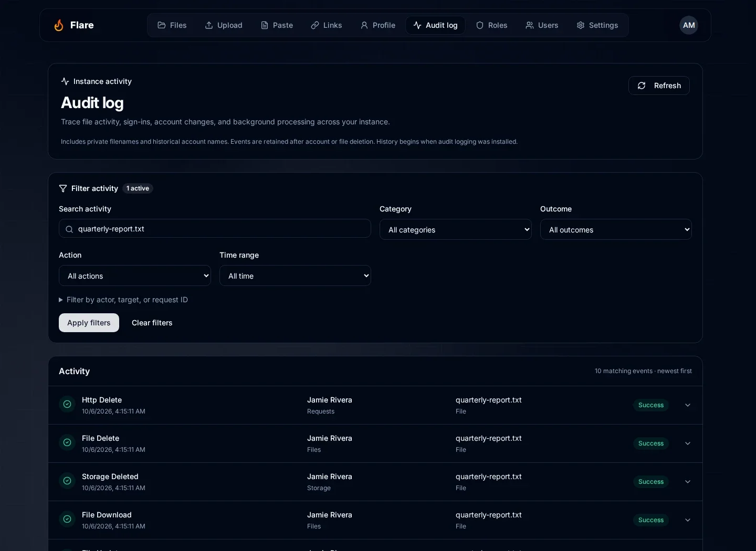Click the Settings gear icon

[x=581, y=25]
